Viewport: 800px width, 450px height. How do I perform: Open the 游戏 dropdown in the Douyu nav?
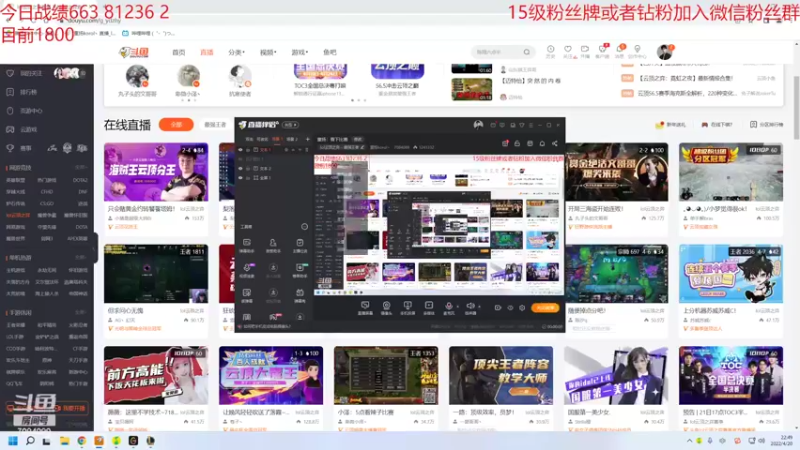tap(299, 52)
